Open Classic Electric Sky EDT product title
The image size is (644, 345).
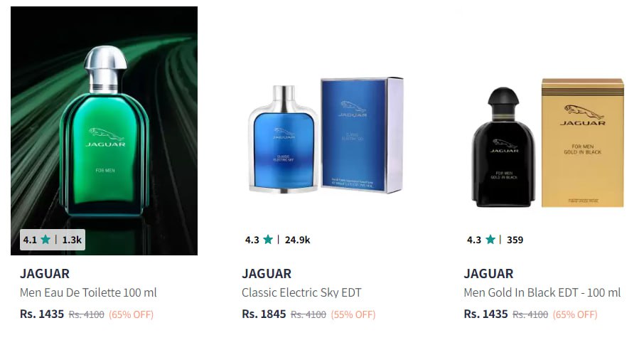(x=301, y=293)
